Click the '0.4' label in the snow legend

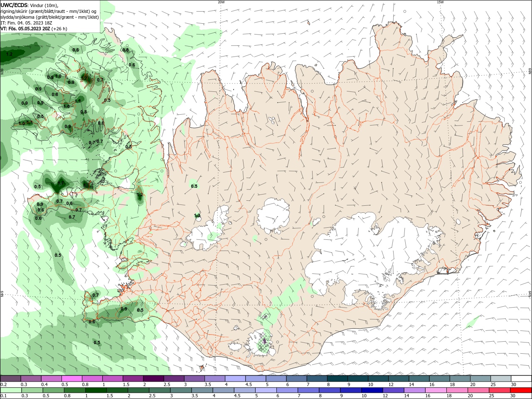pyautogui.click(x=44, y=385)
